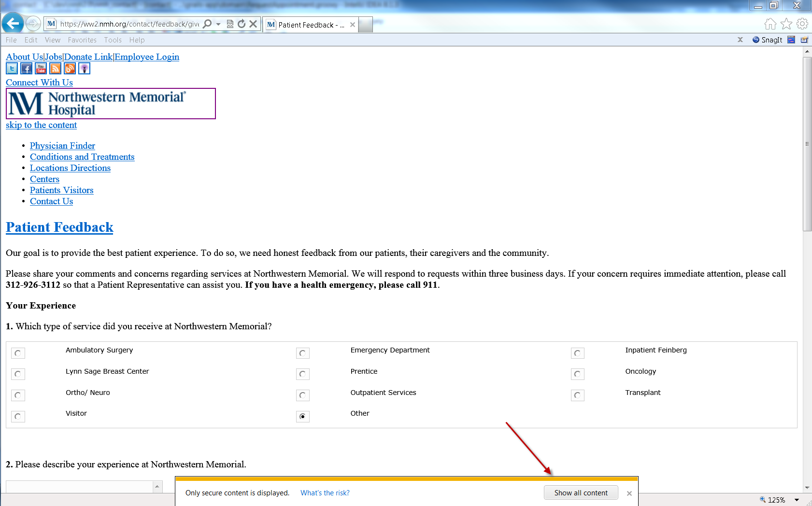Click the compatibility view broken-page icon
812x506 pixels.
(230, 24)
